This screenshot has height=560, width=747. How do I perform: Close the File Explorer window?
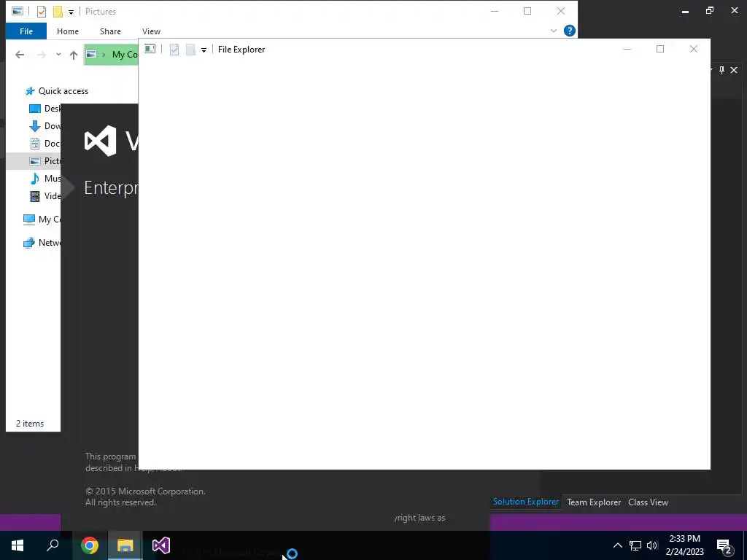point(694,49)
